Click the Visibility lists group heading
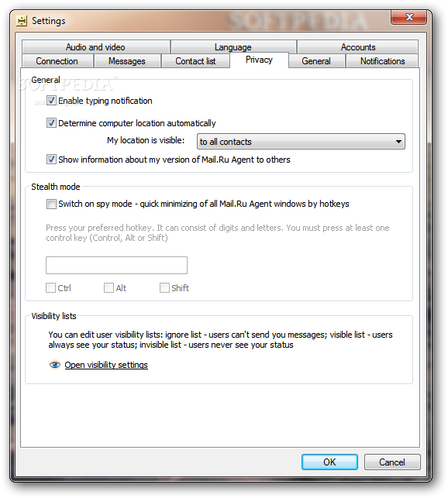Image resolution: width=448 pixels, height=498 pixels. coord(53,316)
